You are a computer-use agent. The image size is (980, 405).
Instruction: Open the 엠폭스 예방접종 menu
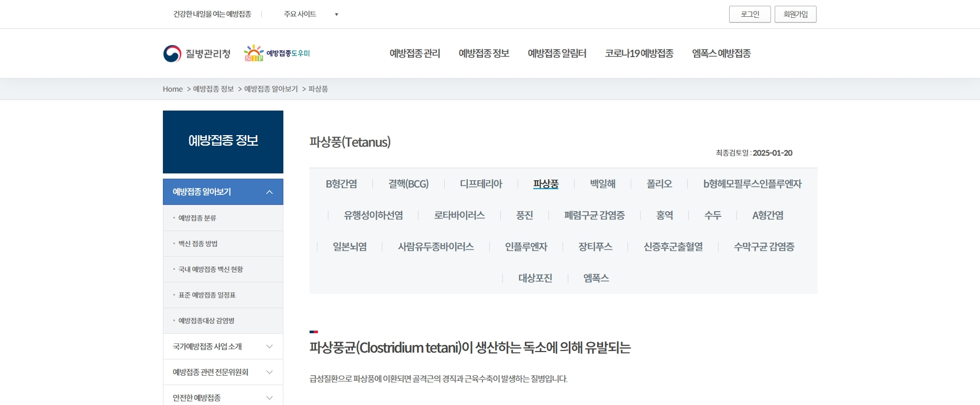pos(721,53)
